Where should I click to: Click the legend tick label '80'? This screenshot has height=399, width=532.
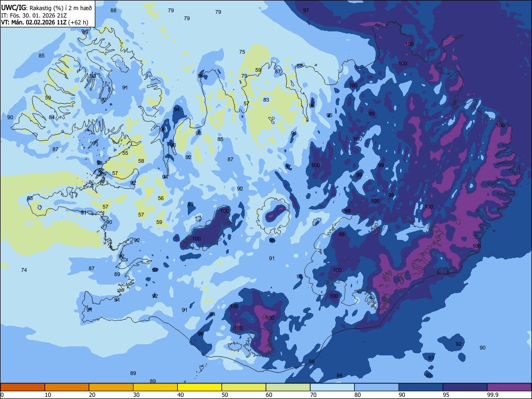point(358,395)
